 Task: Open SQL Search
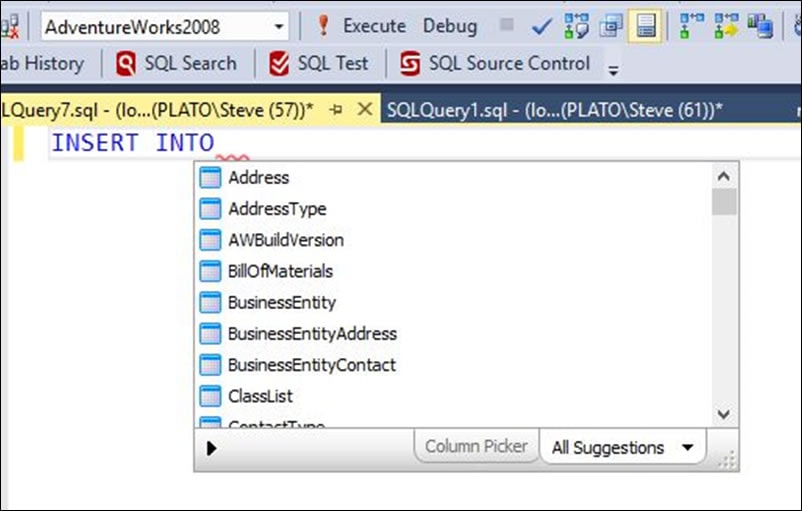click(x=176, y=63)
